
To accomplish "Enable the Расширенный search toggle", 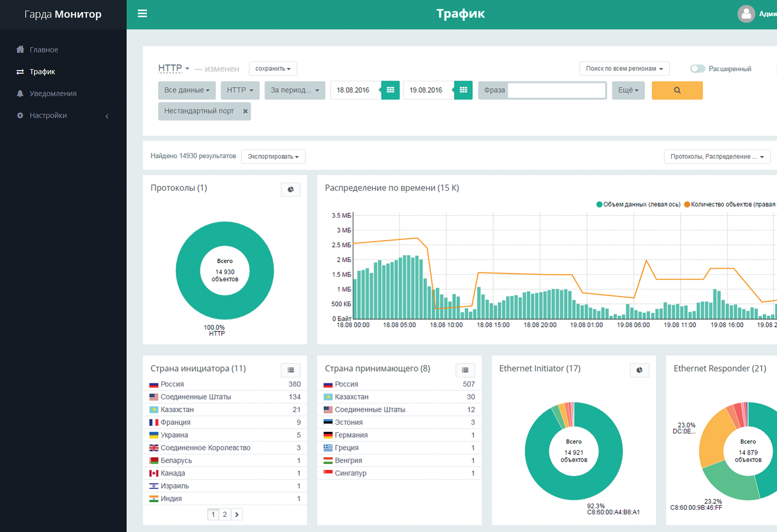I will coord(697,69).
